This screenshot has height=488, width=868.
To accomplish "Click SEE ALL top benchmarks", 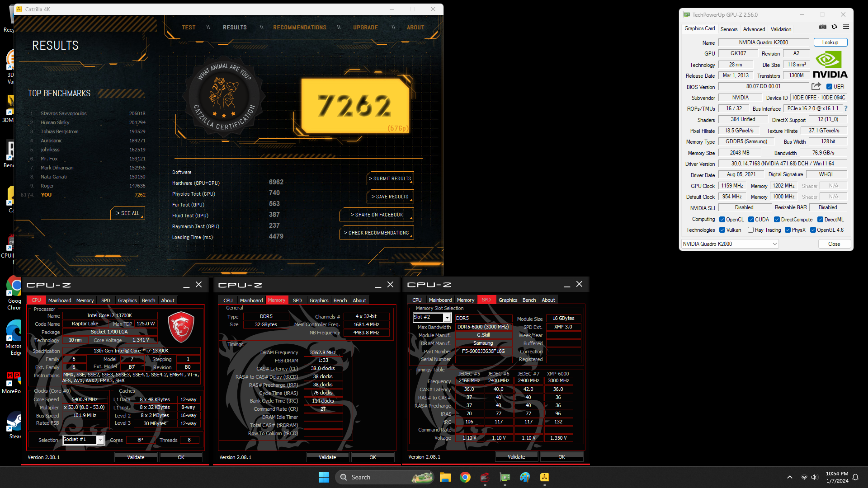I will pos(128,213).
